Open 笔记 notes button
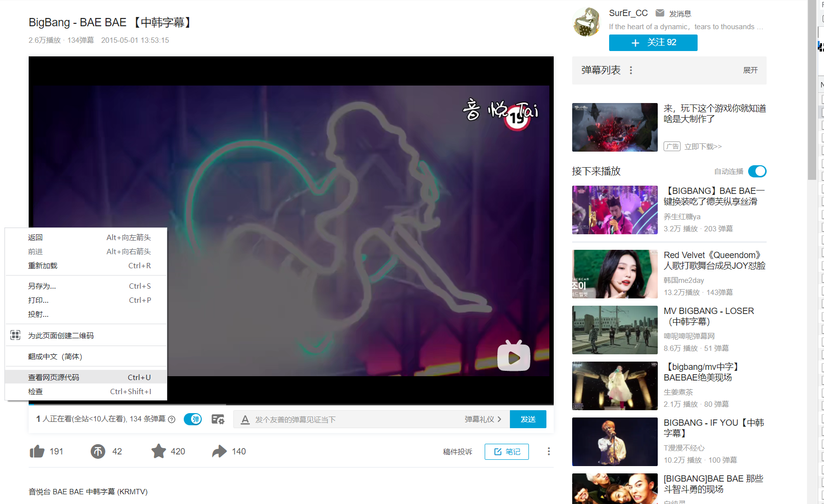This screenshot has height=504, width=824. (507, 452)
